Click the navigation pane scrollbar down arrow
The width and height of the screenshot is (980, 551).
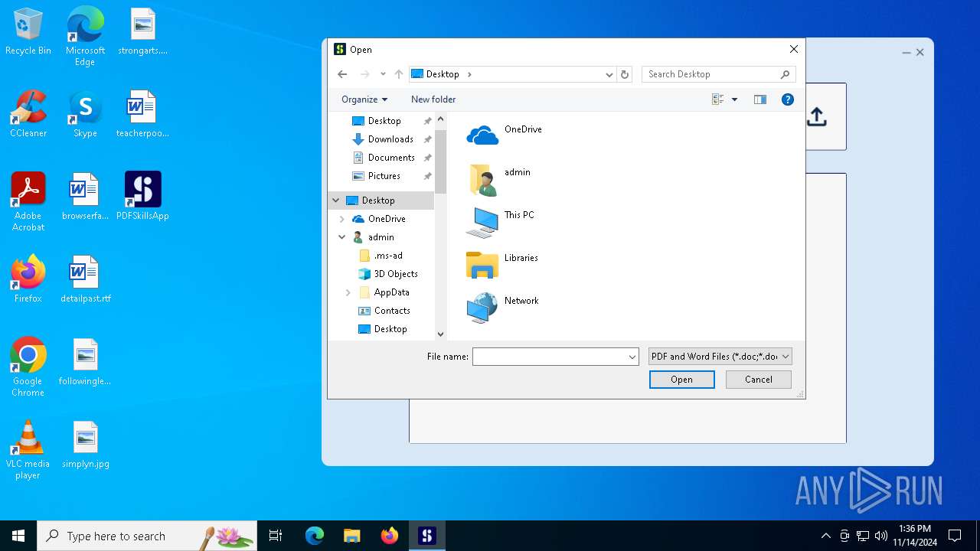[x=440, y=334]
